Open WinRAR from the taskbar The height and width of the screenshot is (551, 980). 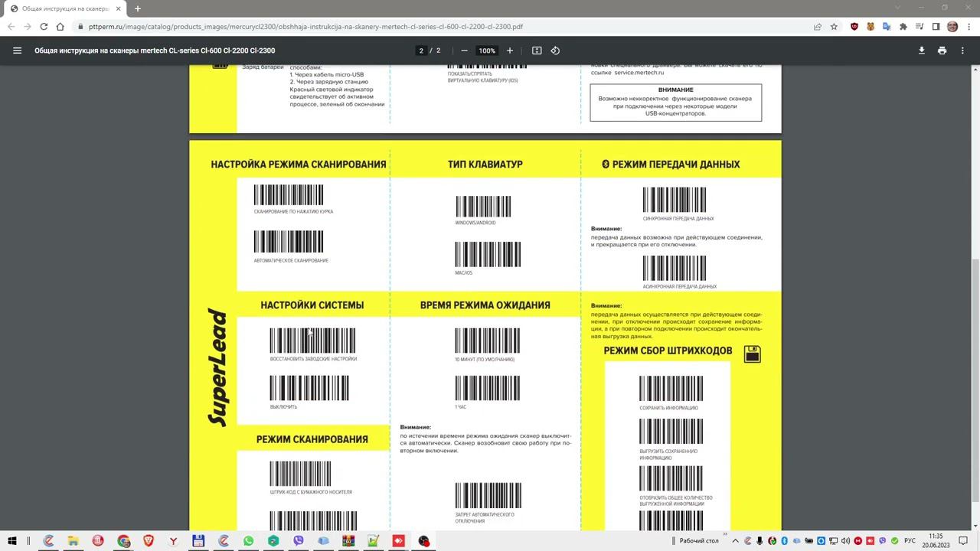(348, 541)
